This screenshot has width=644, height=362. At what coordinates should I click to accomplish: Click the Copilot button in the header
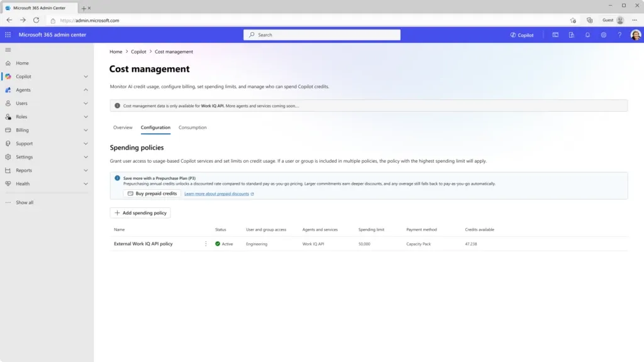click(x=522, y=35)
